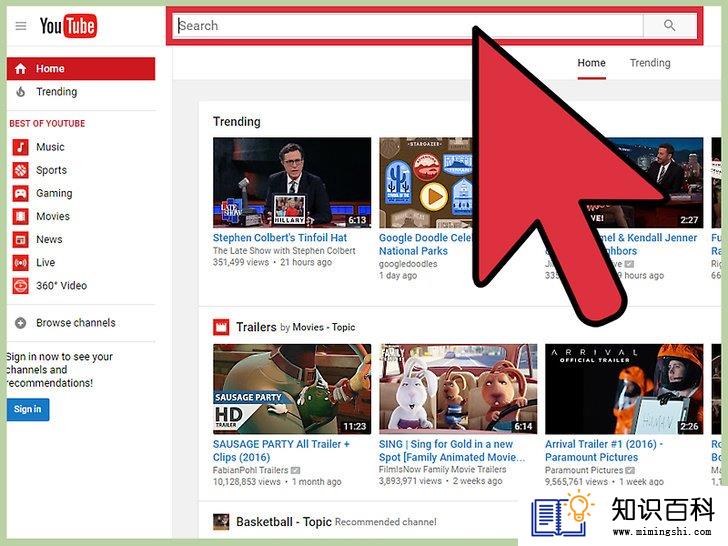This screenshot has height=546, width=728.
Task: Click the Basketball topic channel avatar
Action: (221, 522)
